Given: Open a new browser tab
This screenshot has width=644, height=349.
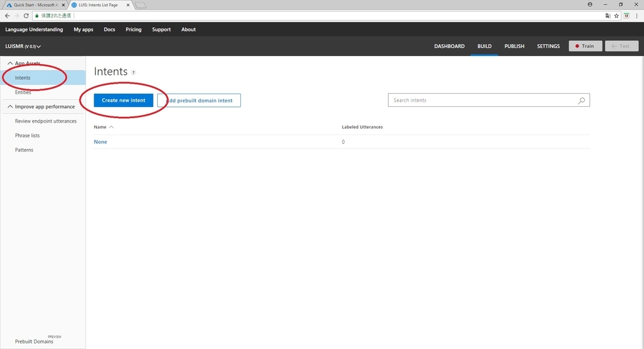Looking at the screenshot, I should 140,5.
